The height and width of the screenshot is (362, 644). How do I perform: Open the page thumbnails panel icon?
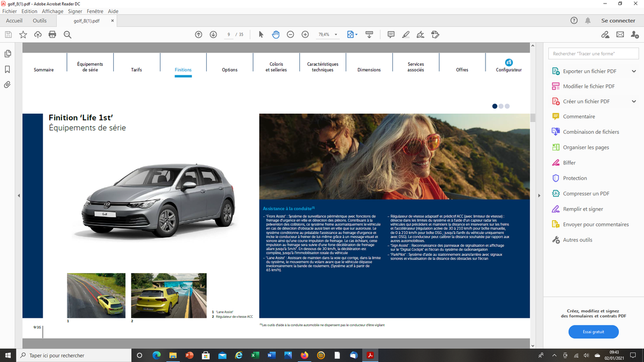[x=8, y=54]
